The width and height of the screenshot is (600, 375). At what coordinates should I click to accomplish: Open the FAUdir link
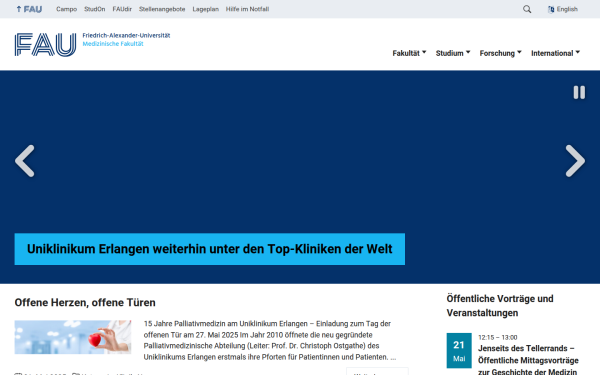click(x=122, y=9)
